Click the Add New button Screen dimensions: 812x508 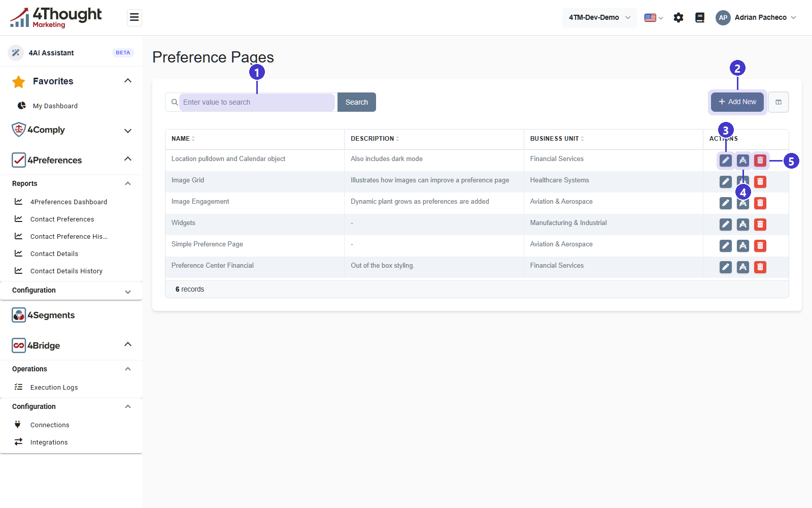(x=737, y=102)
